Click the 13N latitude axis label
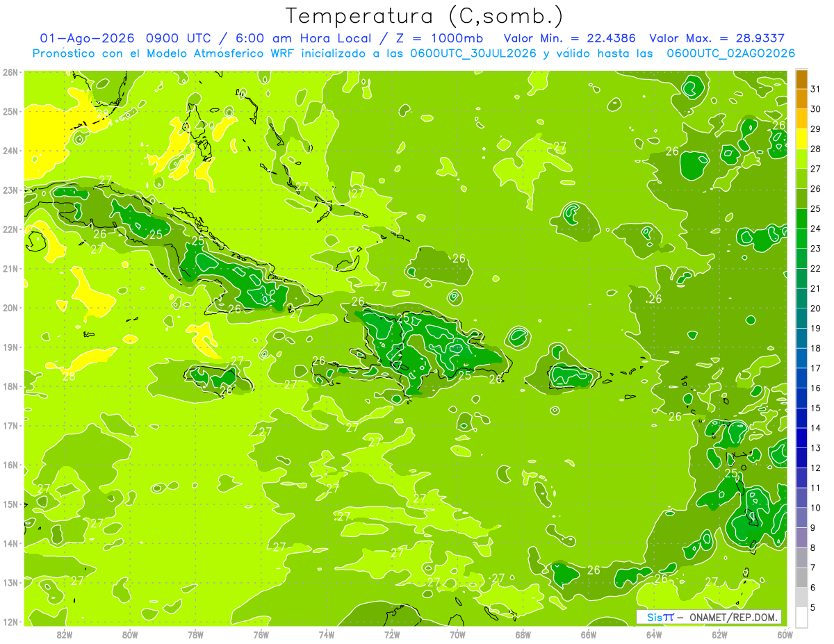 click(x=10, y=583)
